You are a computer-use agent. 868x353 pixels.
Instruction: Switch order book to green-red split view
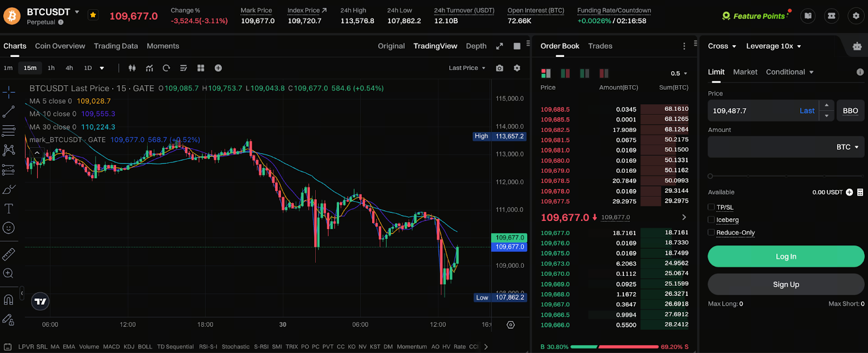565,73
